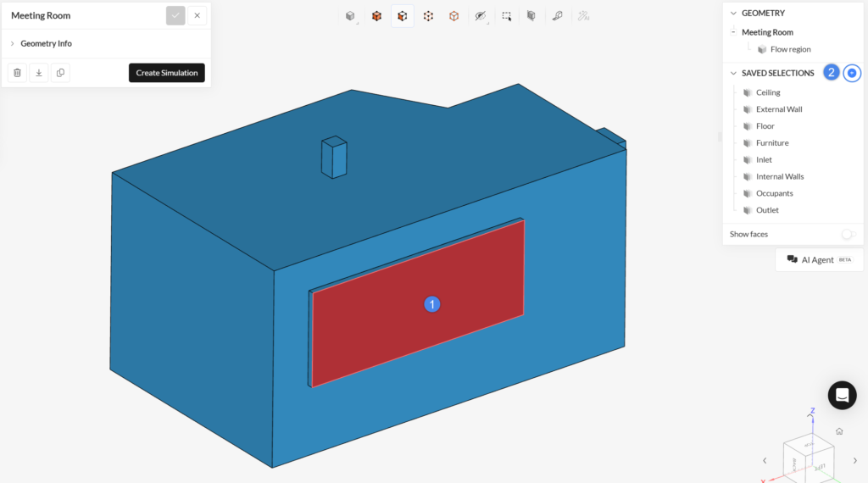Download the geometry with the download icon
The image size is (868, 483).
pos(39,73)
